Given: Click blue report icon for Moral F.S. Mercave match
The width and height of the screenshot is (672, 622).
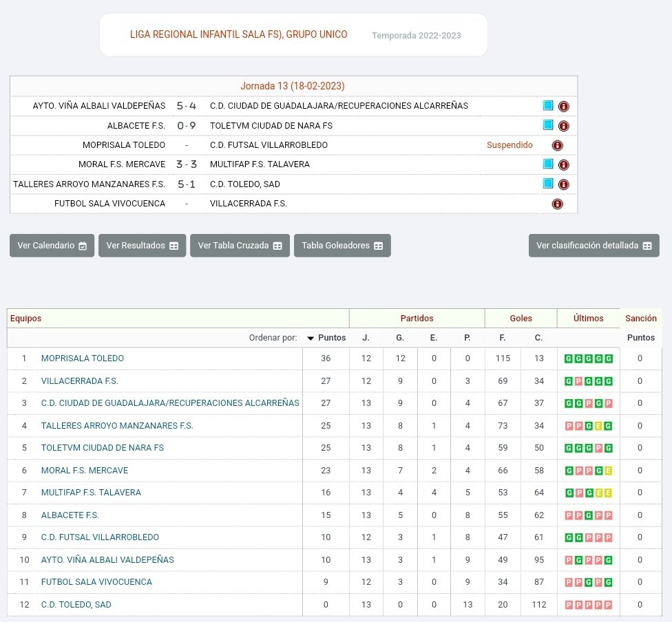Looking at the screenshot, I should 547,164.
